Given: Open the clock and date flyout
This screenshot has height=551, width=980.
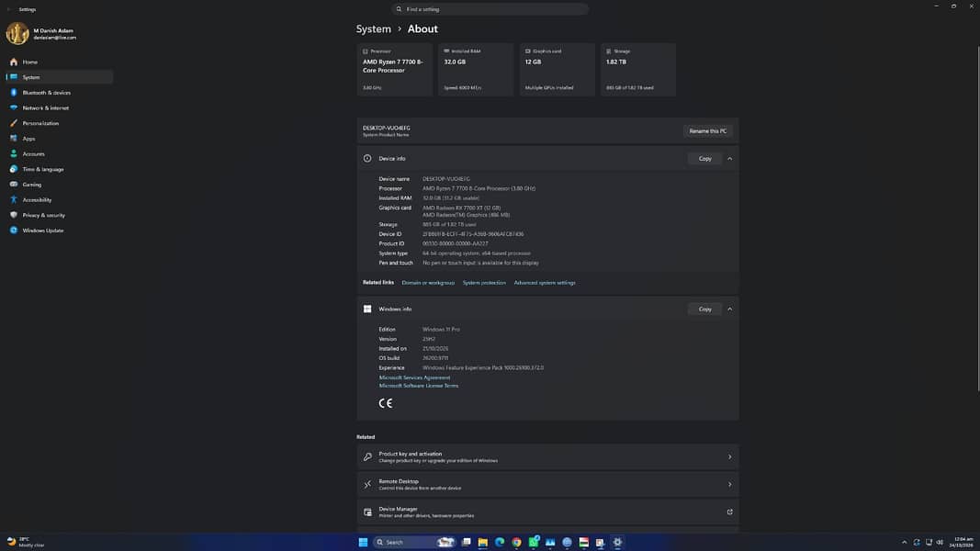Looking at the screenshot, I should [962, 542].
